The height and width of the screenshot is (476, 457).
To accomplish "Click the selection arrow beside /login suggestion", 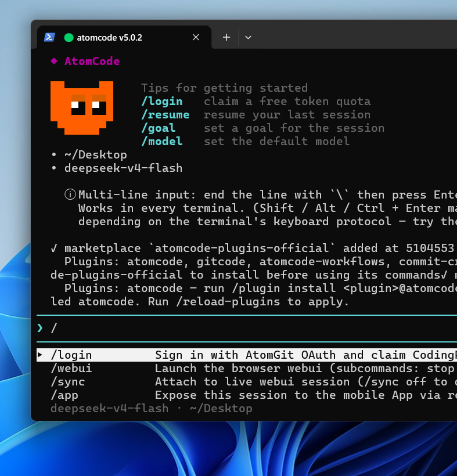I will [x=40, y=355].
